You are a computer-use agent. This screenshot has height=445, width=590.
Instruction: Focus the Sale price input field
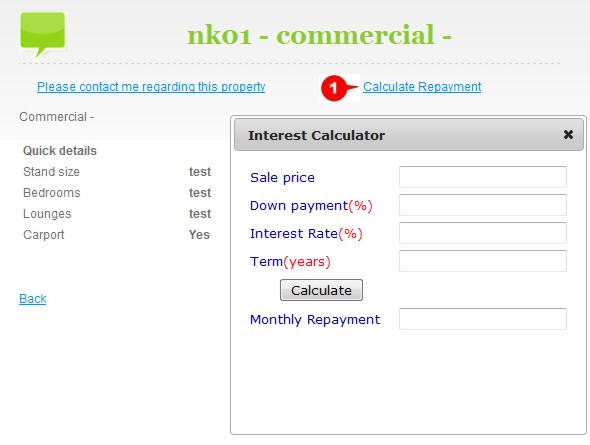[x=483, y=177]
